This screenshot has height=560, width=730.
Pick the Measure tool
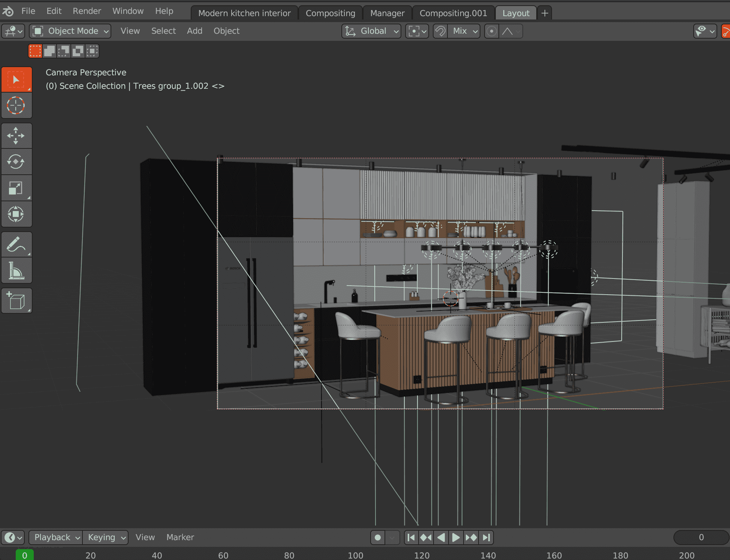[16, 271]
